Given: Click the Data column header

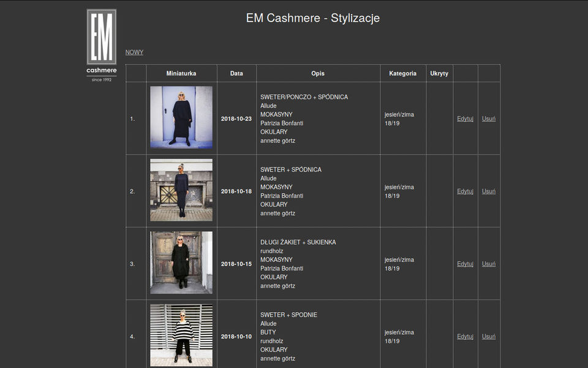Looking at the screenshot, I should tap(236, 74).
